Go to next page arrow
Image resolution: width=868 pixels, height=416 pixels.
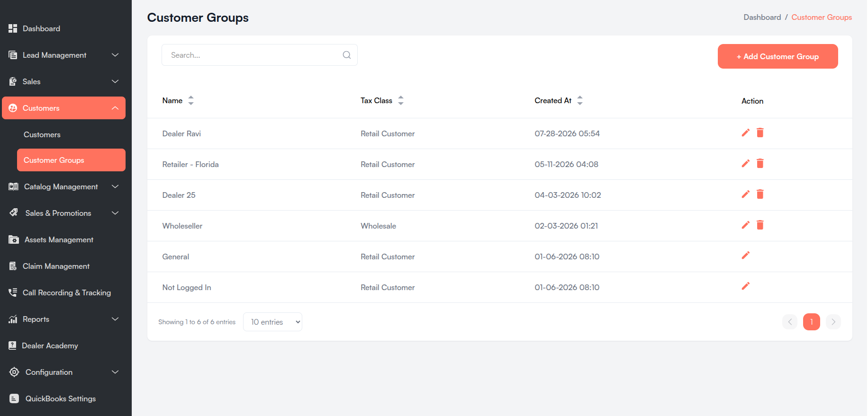click(833, 322)
